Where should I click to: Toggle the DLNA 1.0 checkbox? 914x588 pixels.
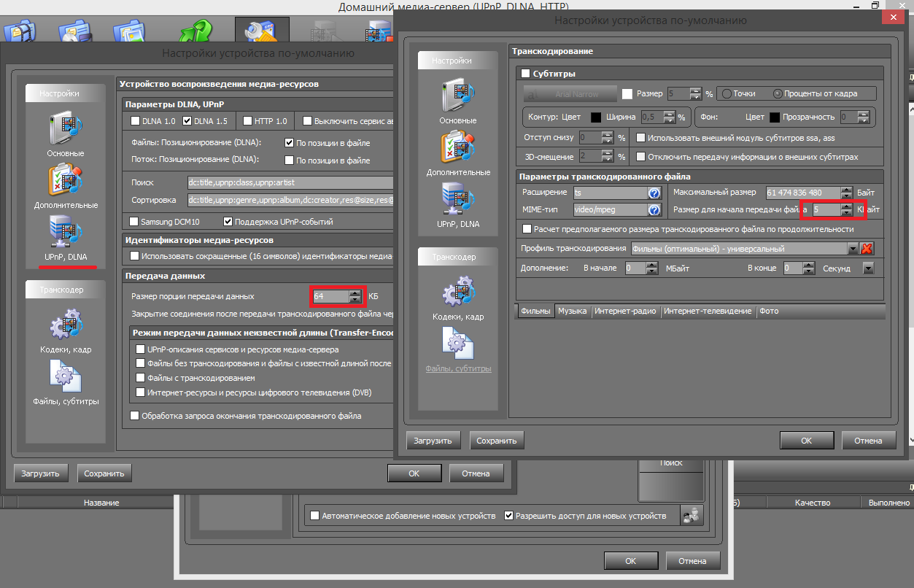135,121
